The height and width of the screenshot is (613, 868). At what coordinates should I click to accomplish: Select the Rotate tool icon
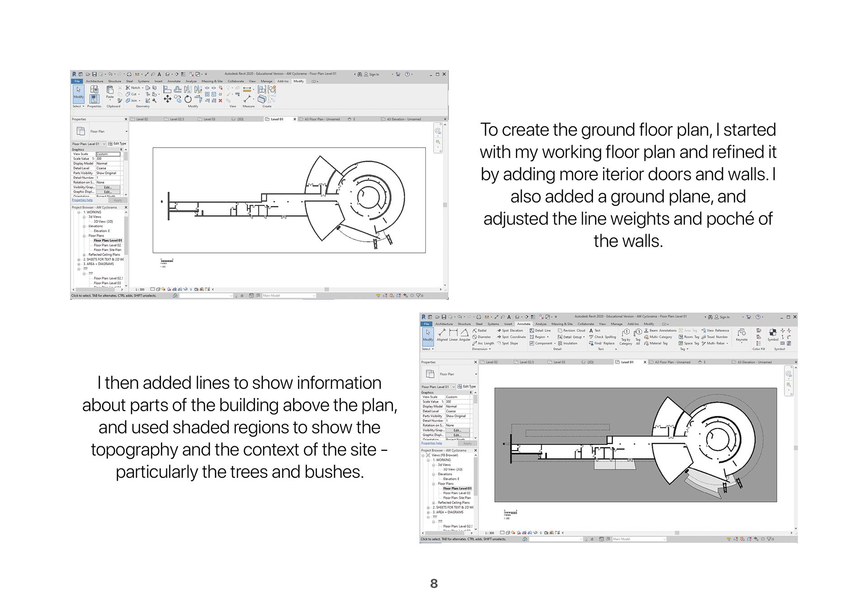188,99
